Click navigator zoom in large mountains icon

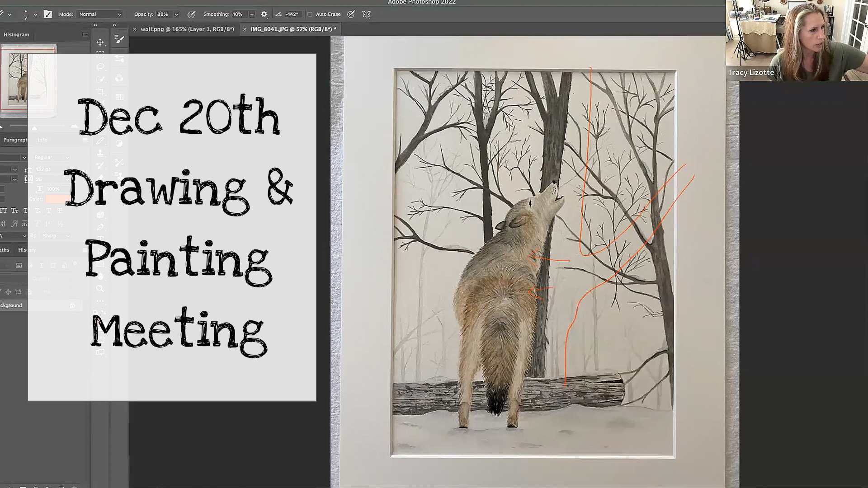[x=74, y=127]
